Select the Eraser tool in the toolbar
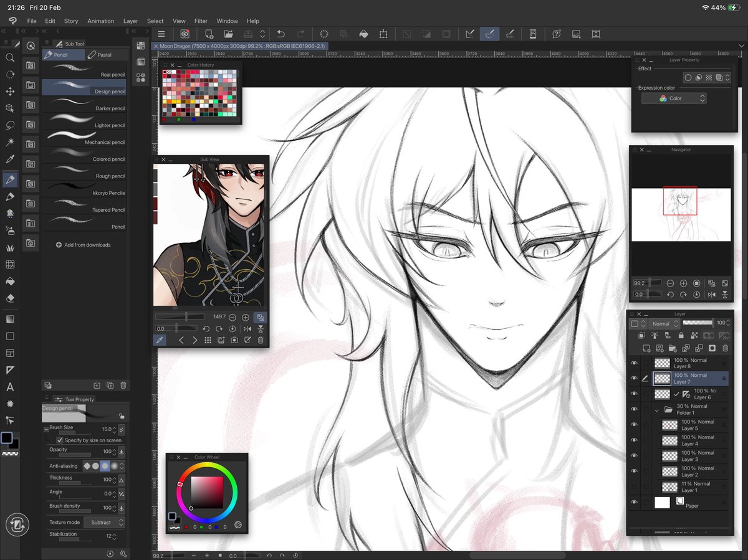Screen dimensions: 748x560 10,297
